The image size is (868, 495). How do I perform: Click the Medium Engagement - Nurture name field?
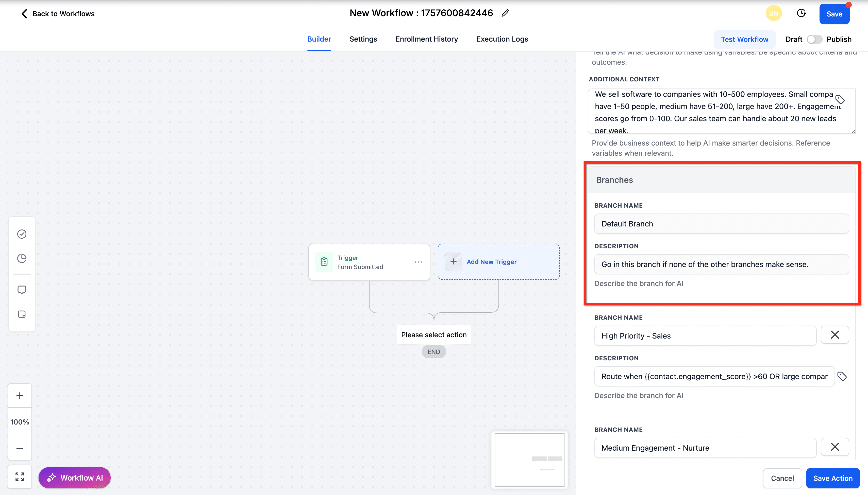(705, 448)
